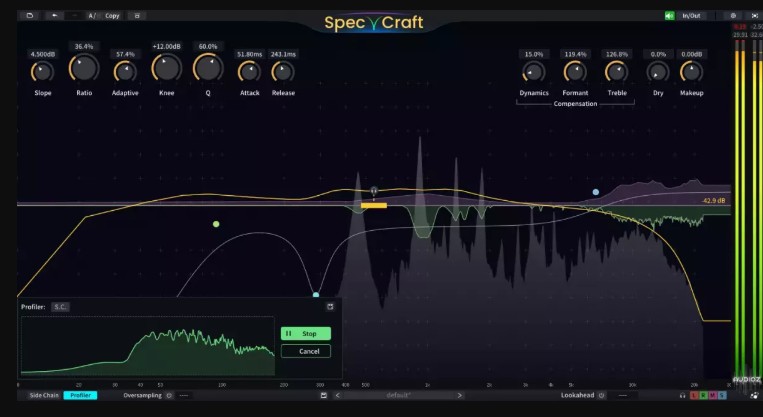Screen dimensions: 763x417
Task: Click the Formant compensation knob
Action: [x=575, y=72]
